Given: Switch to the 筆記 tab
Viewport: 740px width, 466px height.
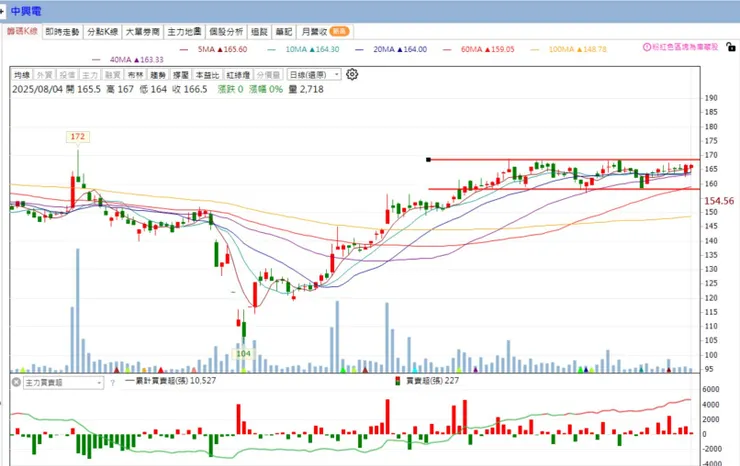Looking at the screenshot, I should tap(284, 32).
